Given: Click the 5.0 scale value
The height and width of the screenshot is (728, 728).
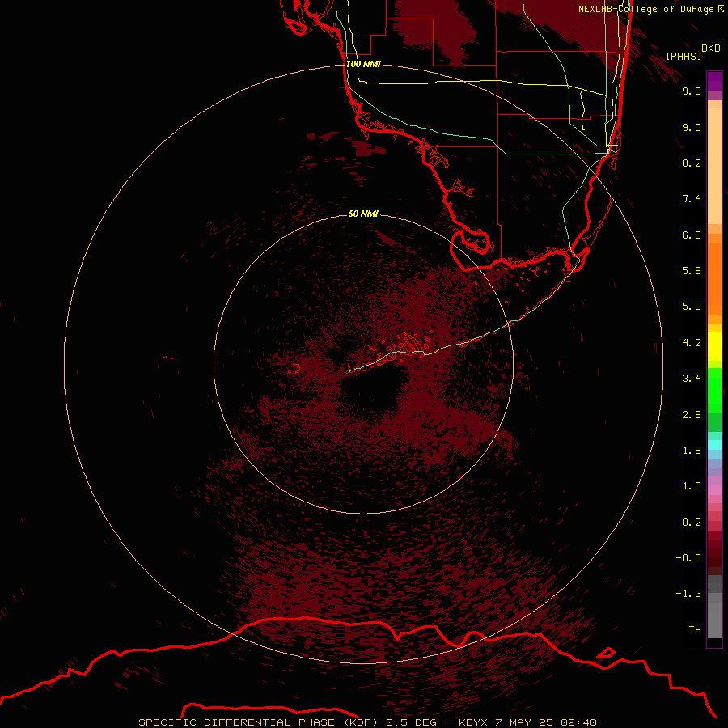Looking at the screenshot, I should pos(692,307).
